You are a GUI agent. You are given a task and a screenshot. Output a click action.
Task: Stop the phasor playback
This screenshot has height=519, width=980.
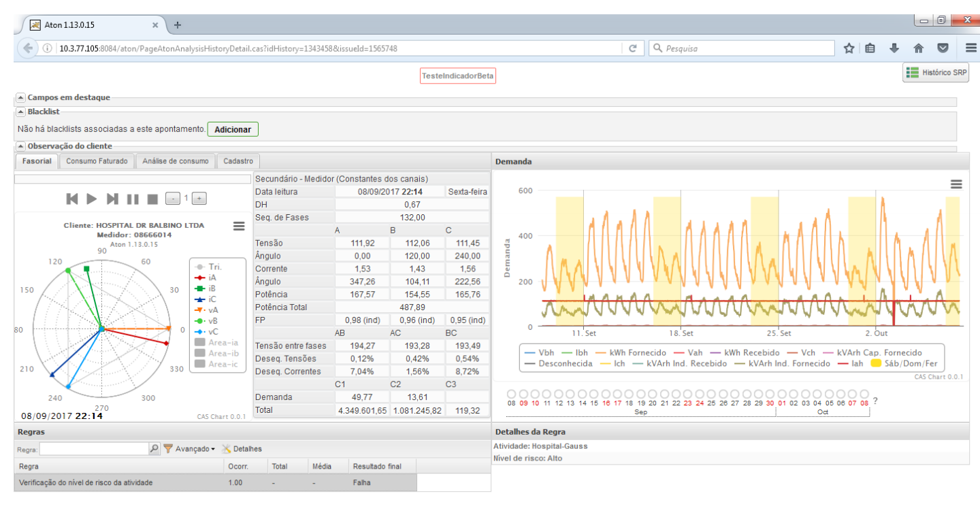(152, 199)
